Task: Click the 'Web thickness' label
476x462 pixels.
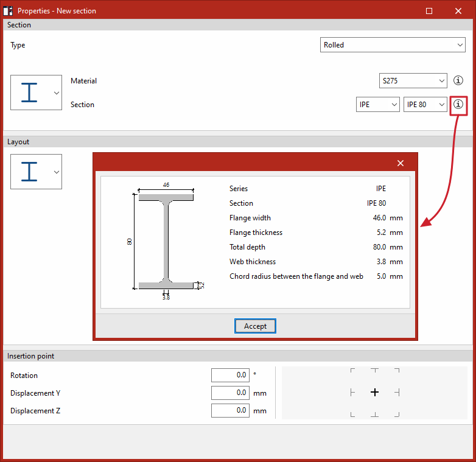Action: (253, 262)
